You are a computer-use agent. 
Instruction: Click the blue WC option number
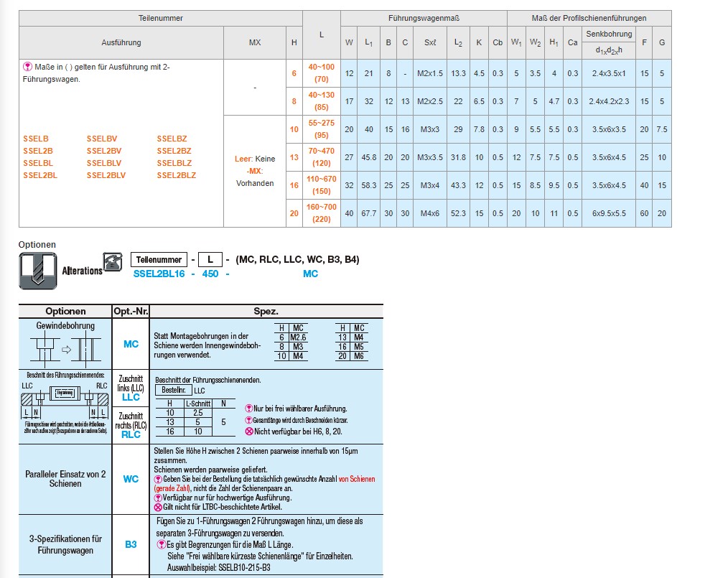click(131, 479)
